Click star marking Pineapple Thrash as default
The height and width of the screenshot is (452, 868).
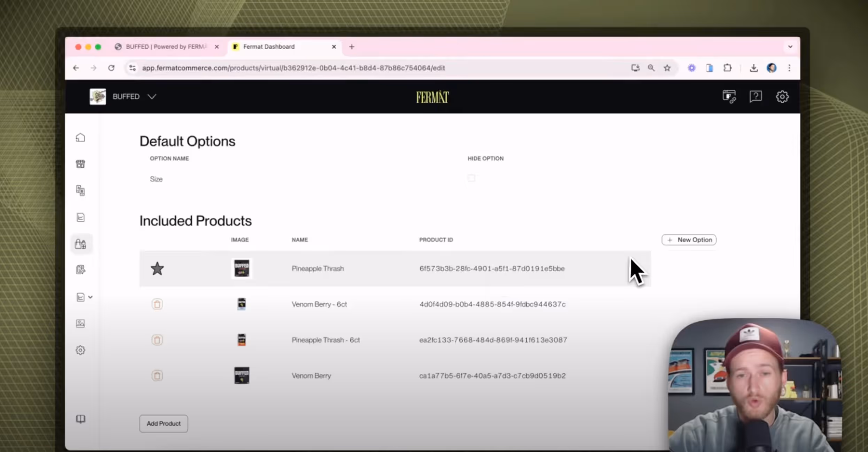click(157, 268)
